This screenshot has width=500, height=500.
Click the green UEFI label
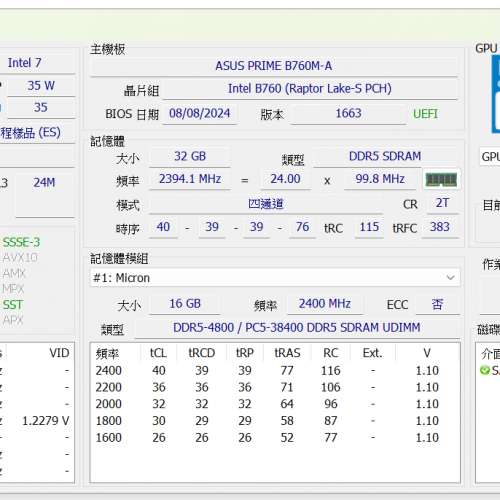pos(425,114)
